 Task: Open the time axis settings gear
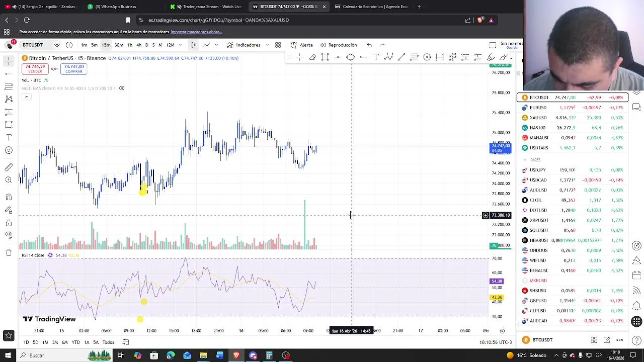coord(502,331)
